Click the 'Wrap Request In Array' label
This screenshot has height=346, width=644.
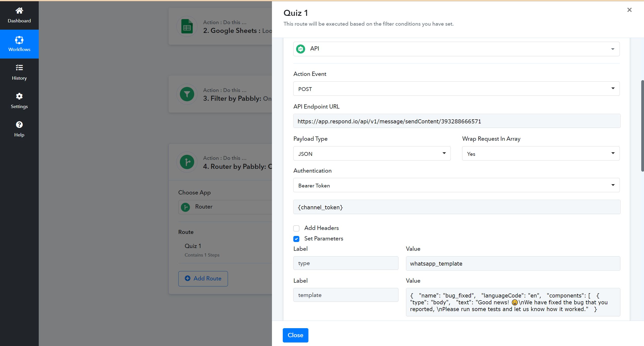[491, 139]
